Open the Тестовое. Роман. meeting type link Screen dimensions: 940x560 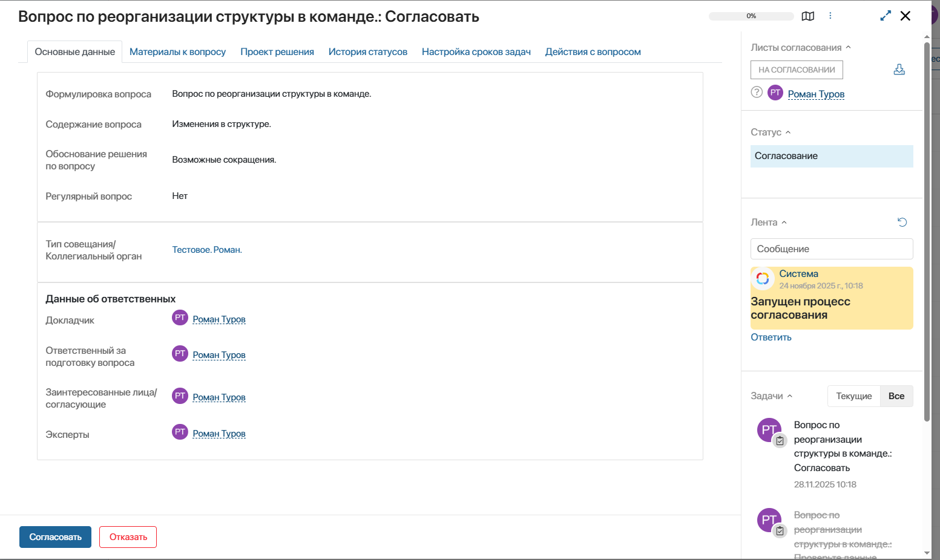pyautogui.click(x=207, y=250)
